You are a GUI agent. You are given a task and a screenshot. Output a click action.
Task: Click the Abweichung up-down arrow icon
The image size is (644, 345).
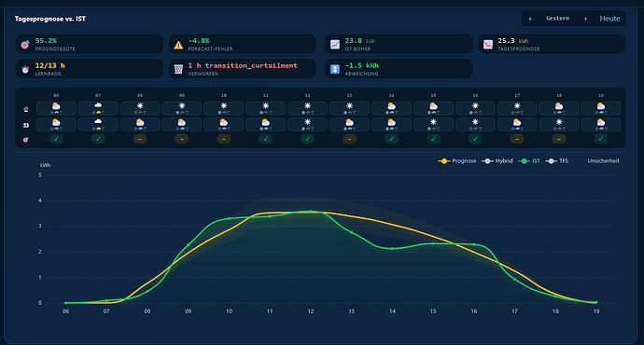[335, 69]
